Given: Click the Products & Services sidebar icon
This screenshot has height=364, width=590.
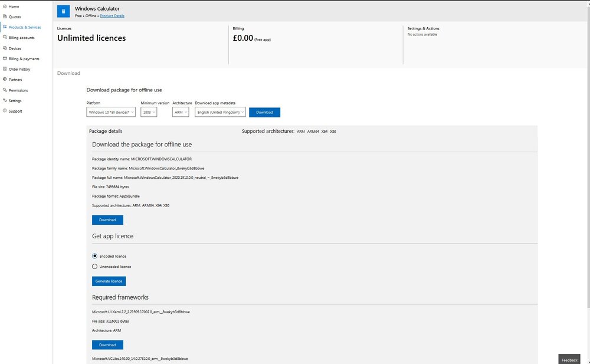Looking at the screenshot, I should click(5, 27).
